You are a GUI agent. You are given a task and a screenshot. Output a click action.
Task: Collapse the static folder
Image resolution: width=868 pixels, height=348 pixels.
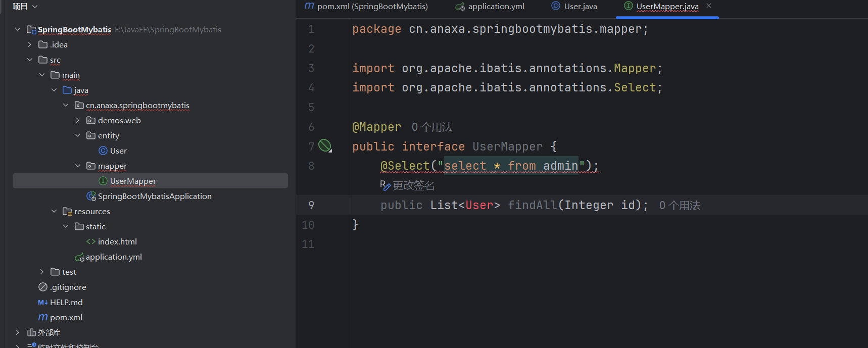point(66,226)
